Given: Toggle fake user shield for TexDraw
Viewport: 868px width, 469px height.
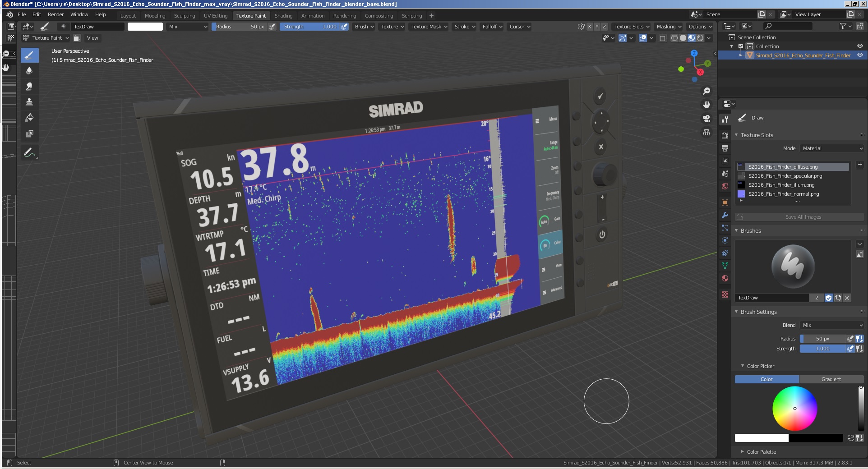Looking at the screenshot, I should (828, 298).
